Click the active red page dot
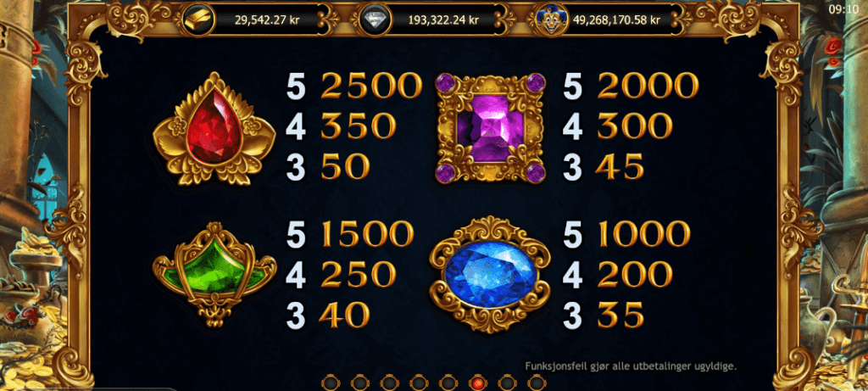This screenshot has height=391, width=868. click(477, 383)
